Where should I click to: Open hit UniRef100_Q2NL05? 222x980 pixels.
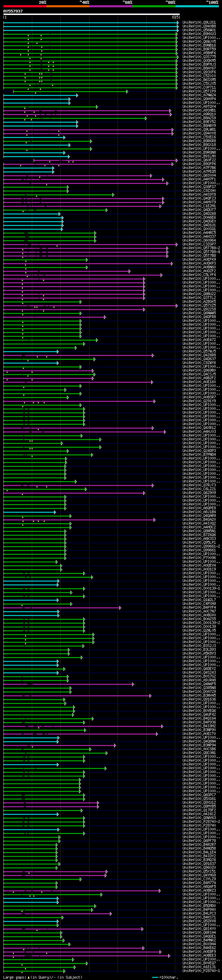click(199, 630)
